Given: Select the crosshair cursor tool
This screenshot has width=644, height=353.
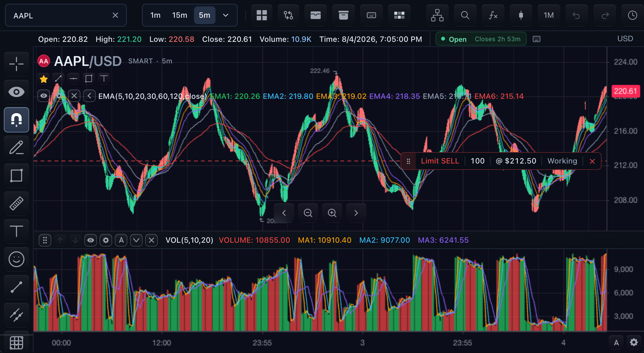Looking at the screenshot, I should coord(16,64).
